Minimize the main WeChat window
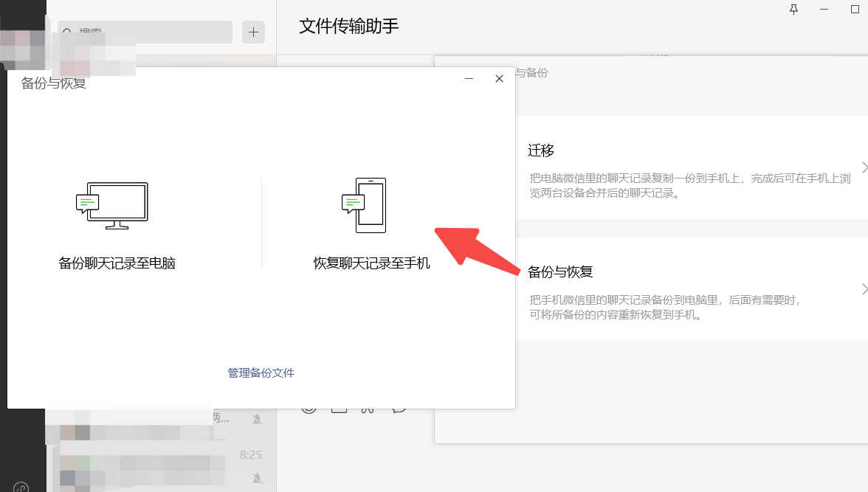This screenshot has width=868, height=492. point(824,10)
